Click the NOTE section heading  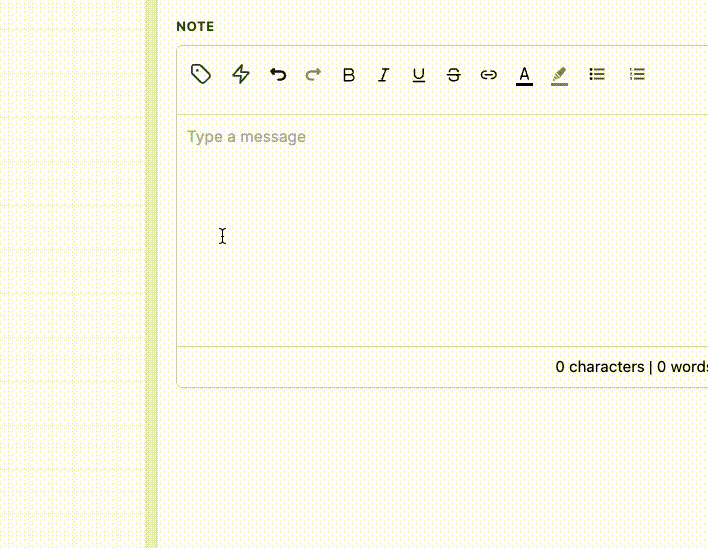(195, 27)
